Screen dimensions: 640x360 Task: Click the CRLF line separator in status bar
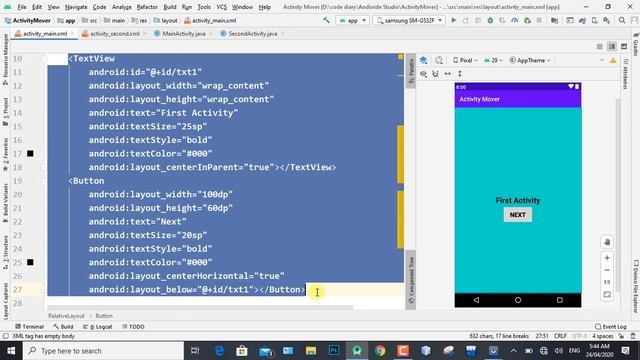[560, 336]
